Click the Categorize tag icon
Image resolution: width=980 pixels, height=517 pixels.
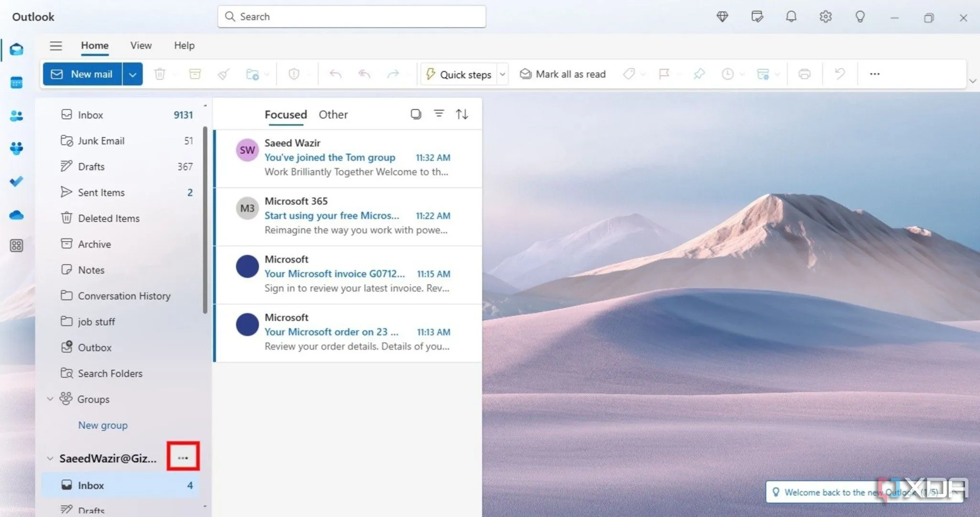click(629, 74)
